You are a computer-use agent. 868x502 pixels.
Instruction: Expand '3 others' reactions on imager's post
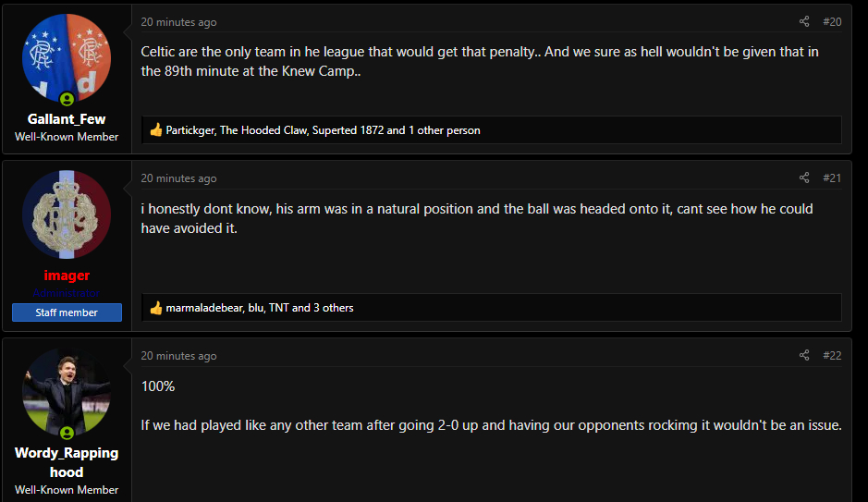[333, 308]
